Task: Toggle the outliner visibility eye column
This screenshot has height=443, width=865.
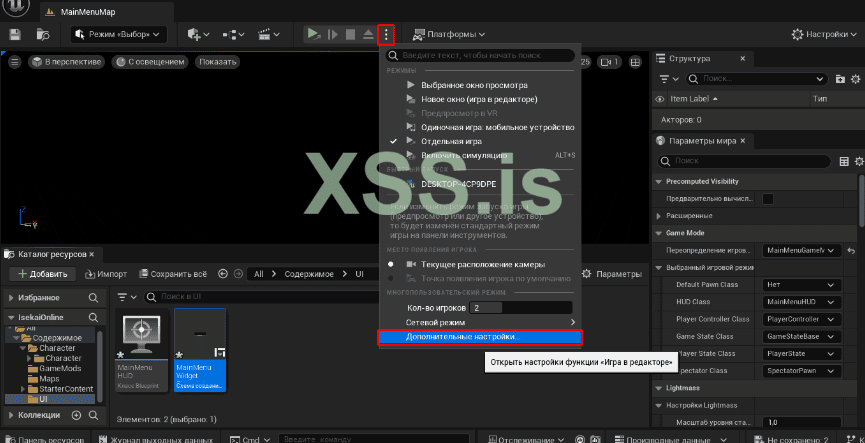Action: coord(659,99)
